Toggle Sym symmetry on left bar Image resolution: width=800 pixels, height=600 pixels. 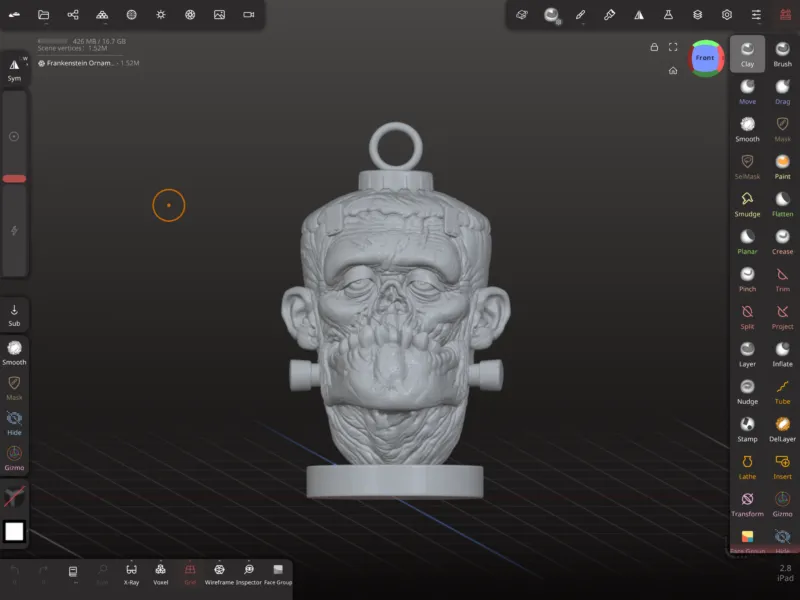(x=14, y=69)
